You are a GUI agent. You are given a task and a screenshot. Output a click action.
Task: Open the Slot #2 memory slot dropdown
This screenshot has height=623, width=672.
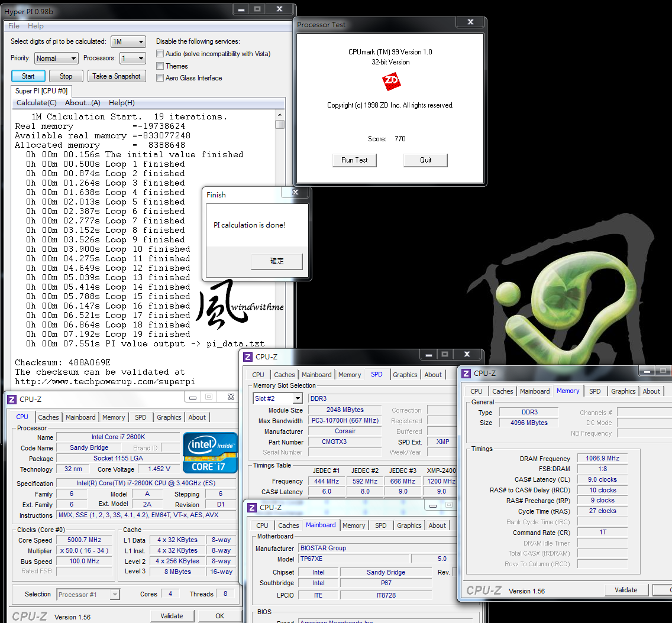[x=277, y=398]
